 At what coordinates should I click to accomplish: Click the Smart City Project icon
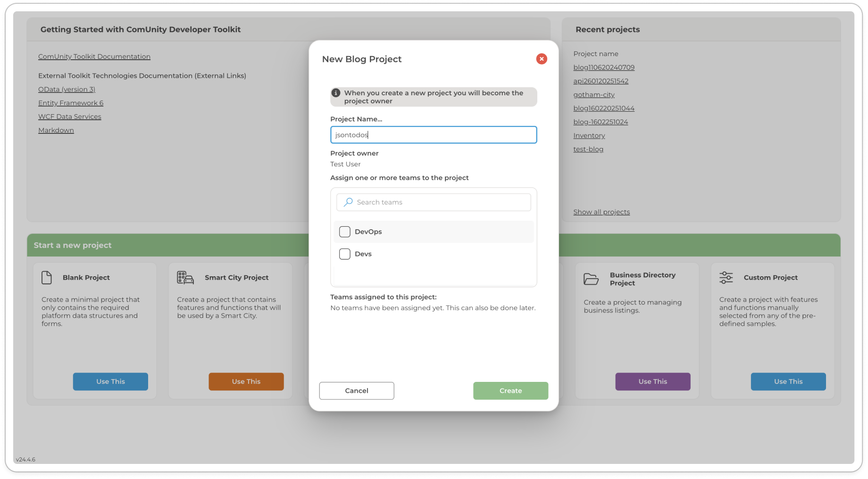(185, 278)
